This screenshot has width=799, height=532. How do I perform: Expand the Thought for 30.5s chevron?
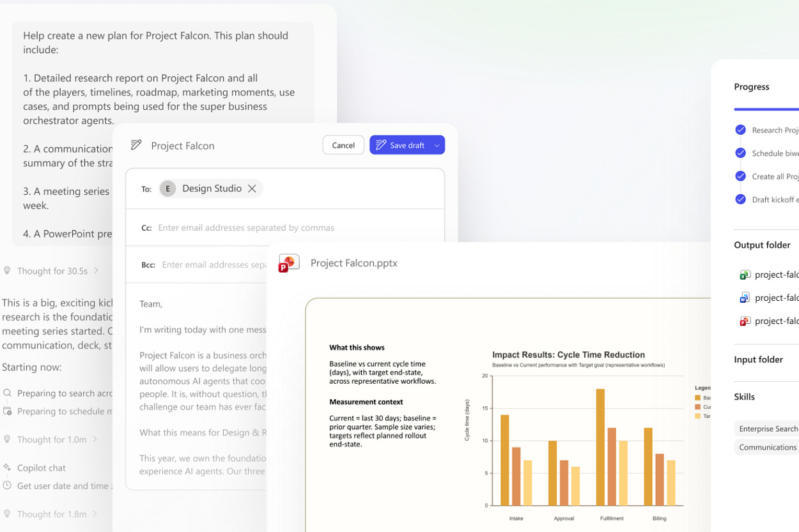click(x=96, y=270)
